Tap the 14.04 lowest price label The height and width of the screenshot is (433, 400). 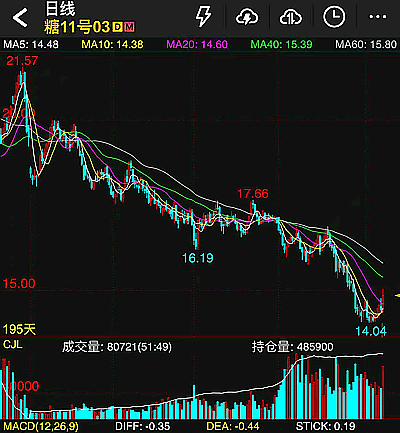(x=371, y=331)
